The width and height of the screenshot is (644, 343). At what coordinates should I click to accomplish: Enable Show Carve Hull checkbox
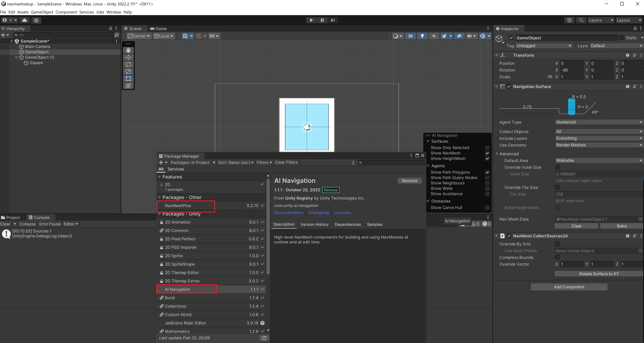(x=487, y=207)
